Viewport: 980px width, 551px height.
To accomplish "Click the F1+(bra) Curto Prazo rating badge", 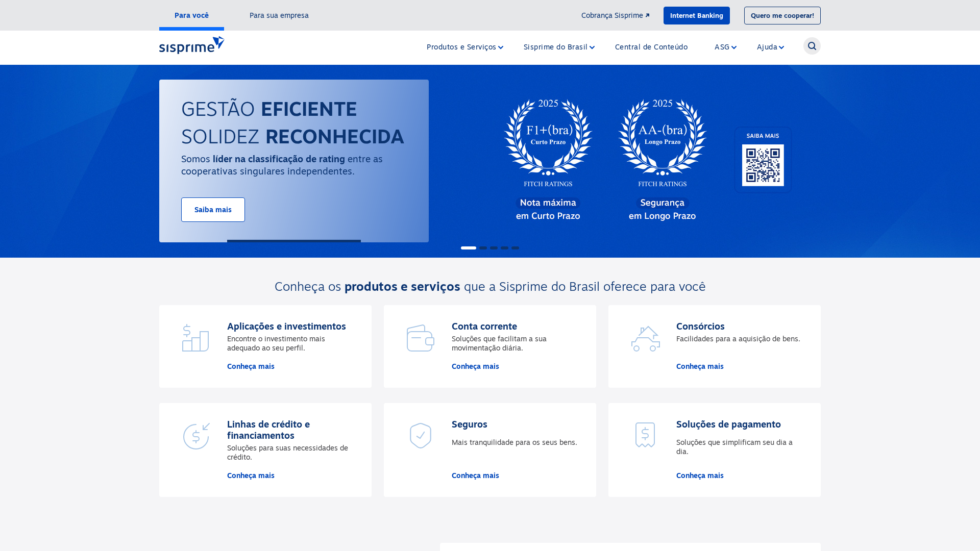I will tap(548, 143).
